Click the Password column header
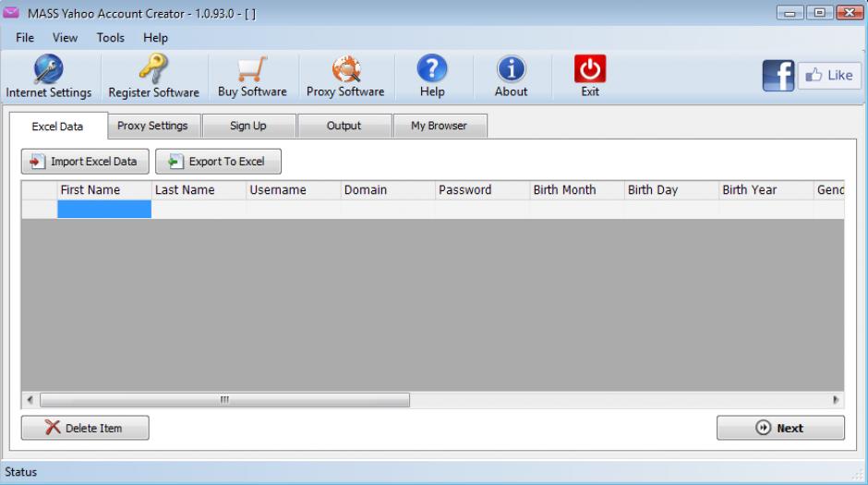Screen dimensions: 868x485 pos(483,190)
